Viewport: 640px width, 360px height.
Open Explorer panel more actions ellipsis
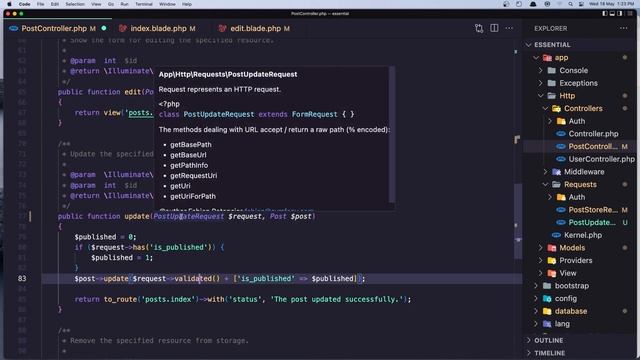[x=623, y=28]
